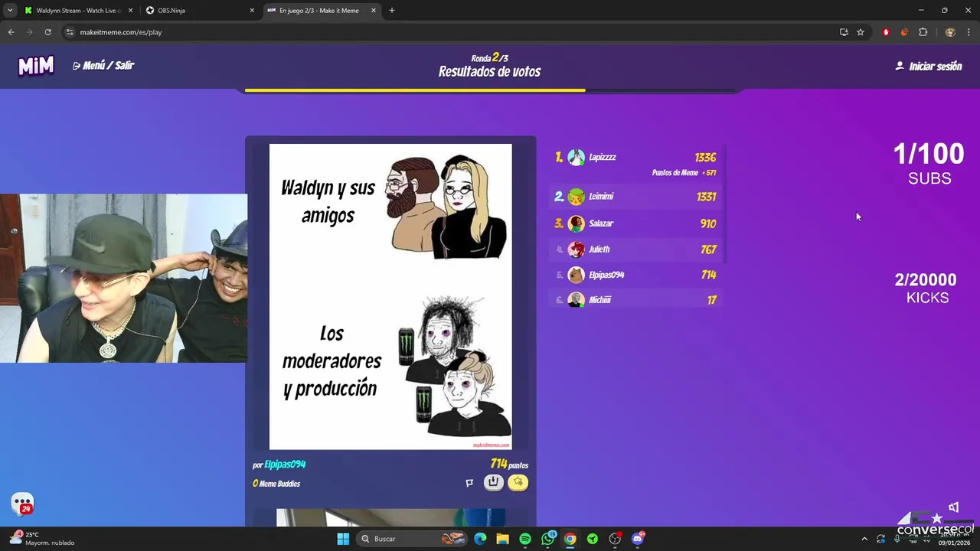The width and height of the screenshot is (980, 551).
Task: Open the OBS icon in taskbar
Action: click(x=615, y=539)
